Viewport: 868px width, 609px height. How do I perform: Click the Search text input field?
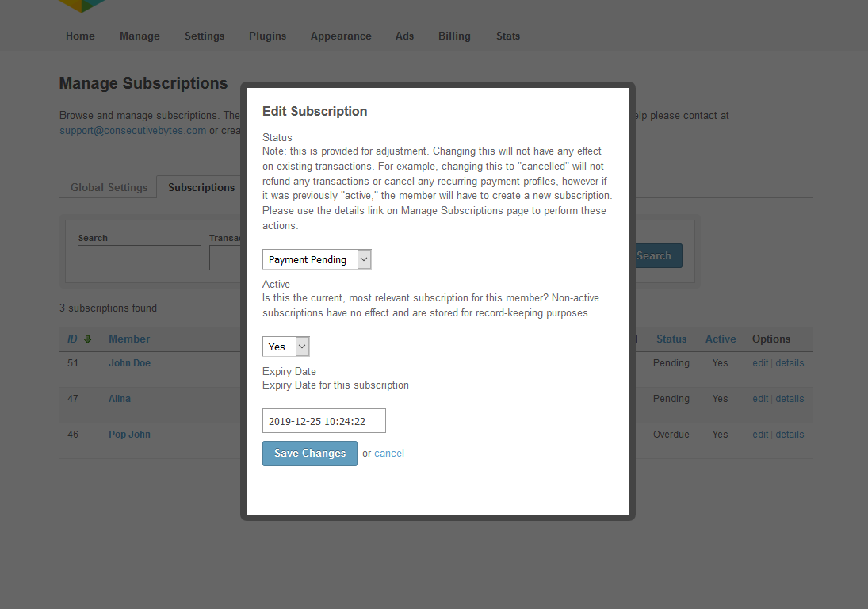point(140,258)
